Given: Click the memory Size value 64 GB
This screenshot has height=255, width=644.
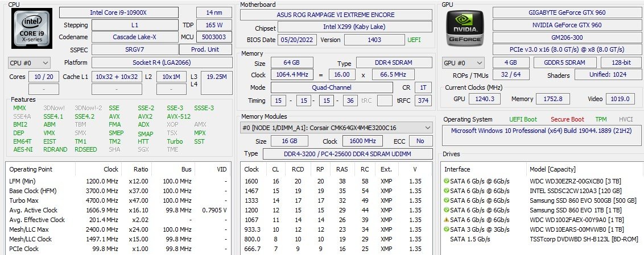Looking at the screenshot, I should click(292, 63).
